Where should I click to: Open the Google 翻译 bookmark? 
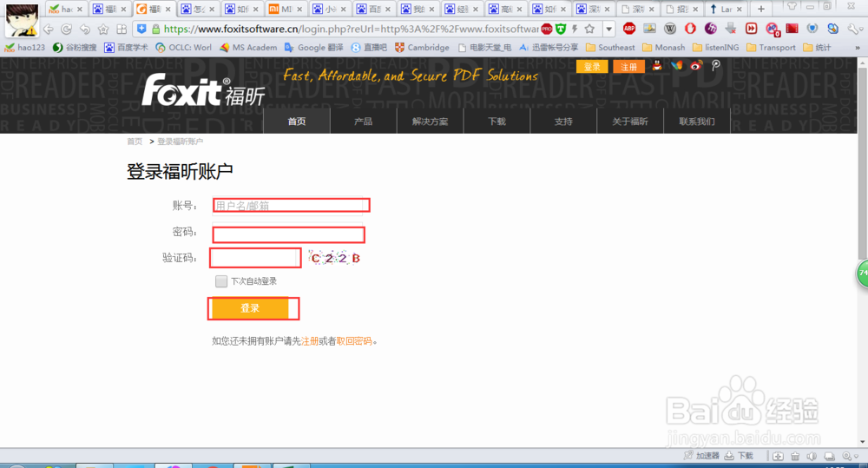313,48
